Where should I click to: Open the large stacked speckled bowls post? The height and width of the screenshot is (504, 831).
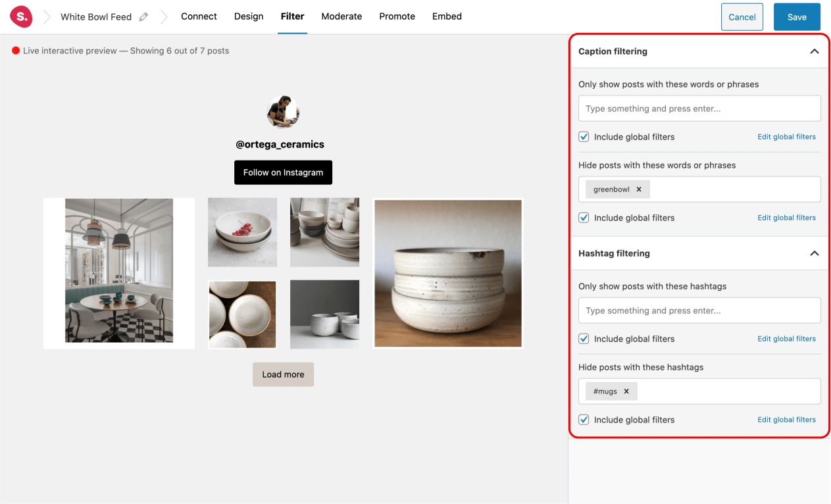(x=448, y=273)
